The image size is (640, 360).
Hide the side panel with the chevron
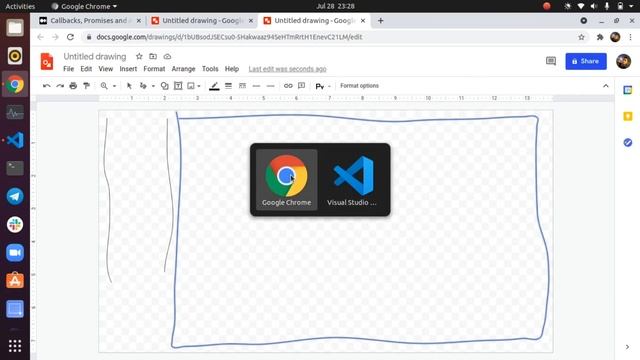tap(627, 347)
